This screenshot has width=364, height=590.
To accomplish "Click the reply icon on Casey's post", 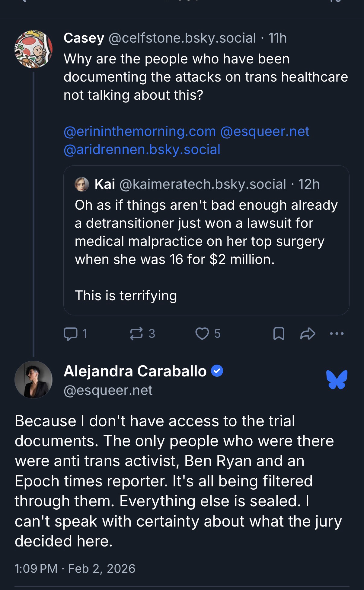I will pos(71,334).
